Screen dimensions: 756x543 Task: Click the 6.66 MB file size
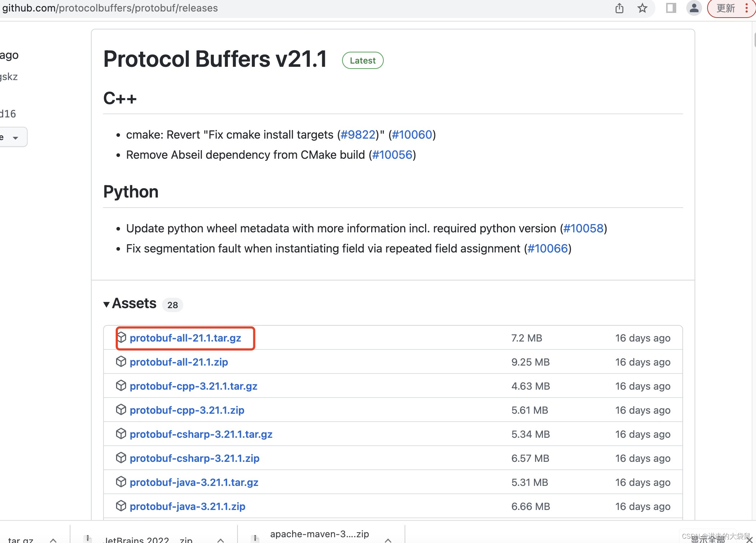530,506
